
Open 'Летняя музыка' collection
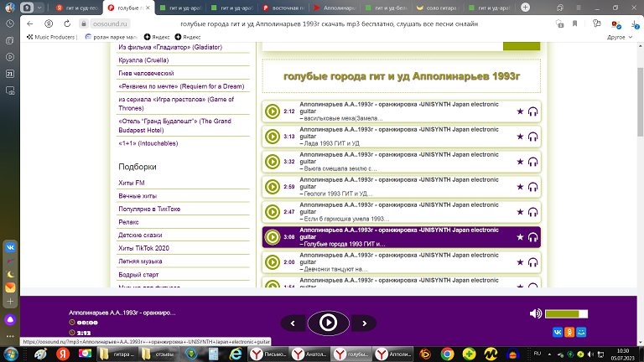[140, 261]
